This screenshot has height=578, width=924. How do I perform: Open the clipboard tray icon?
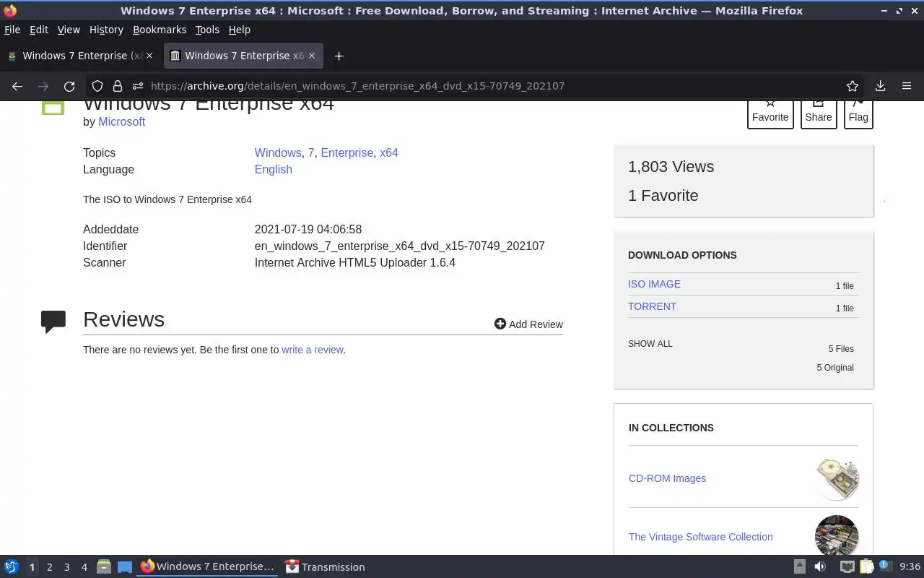point(866,567)
